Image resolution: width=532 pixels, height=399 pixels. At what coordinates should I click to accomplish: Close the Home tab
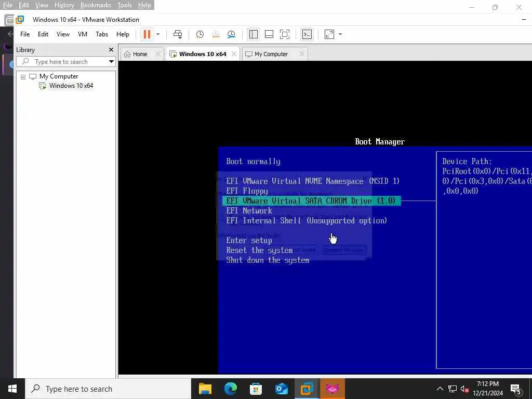tap(158, 54)
